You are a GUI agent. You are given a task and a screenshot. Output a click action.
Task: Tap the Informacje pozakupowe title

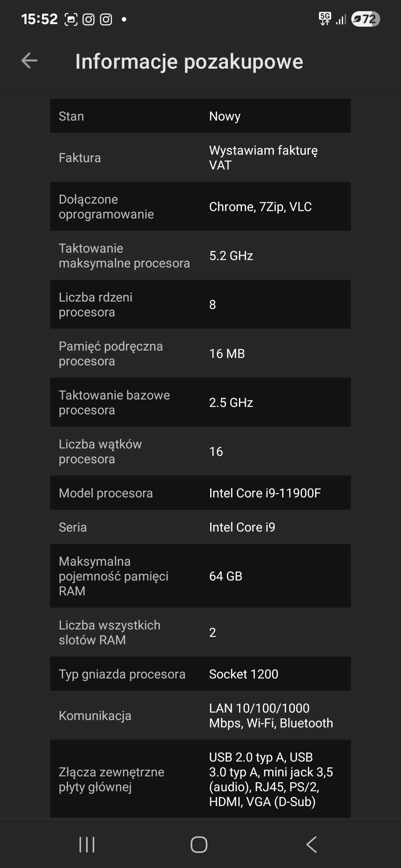[189, 62]
